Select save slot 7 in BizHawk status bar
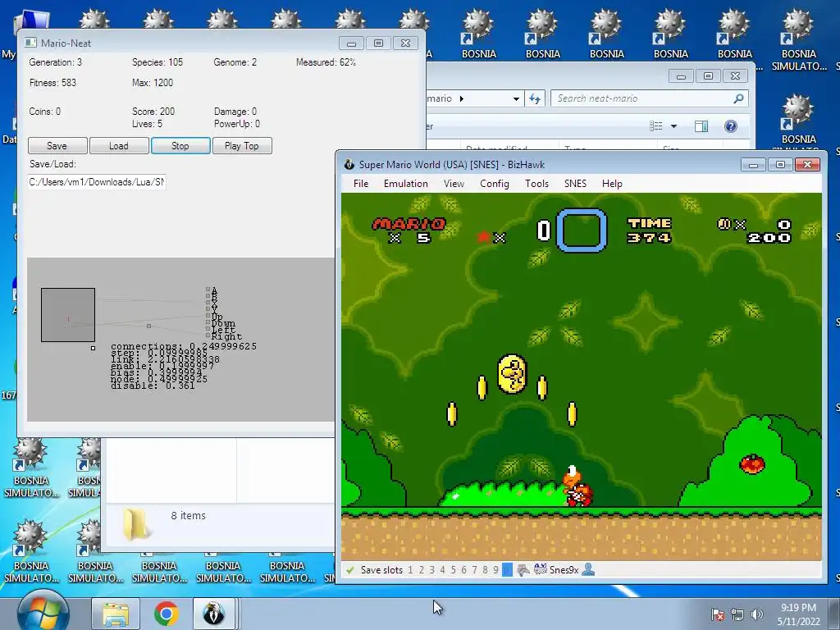 [x=474, y=570]
